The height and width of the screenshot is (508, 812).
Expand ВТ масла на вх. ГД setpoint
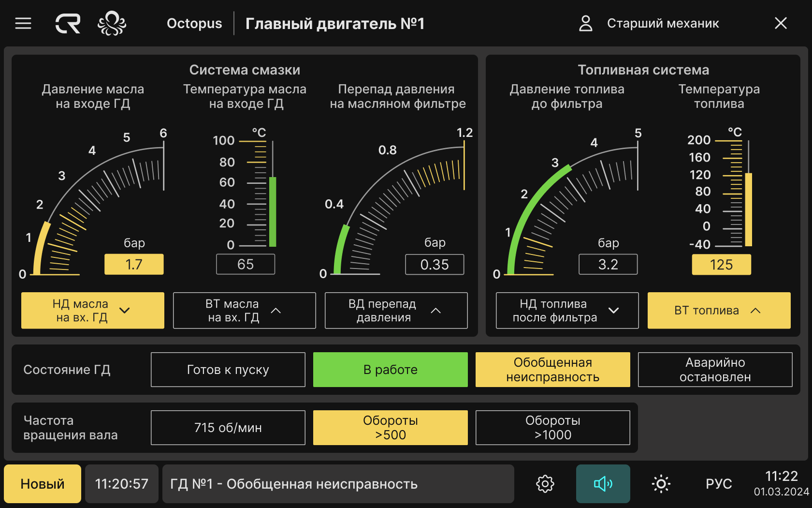pos(245,311)
